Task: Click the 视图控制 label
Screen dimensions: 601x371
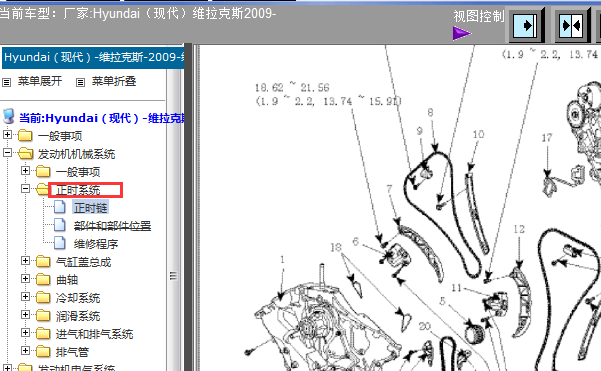Action: pos(479,16)
